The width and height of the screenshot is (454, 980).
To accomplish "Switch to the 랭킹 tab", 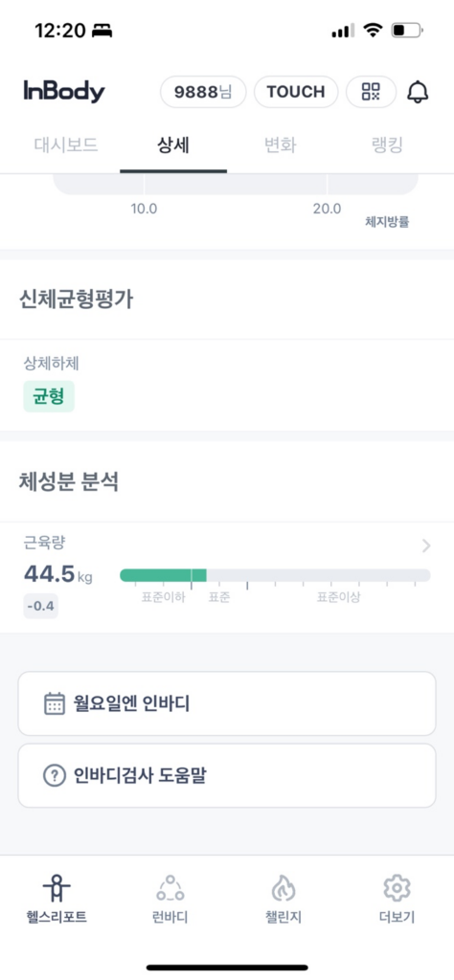I will click(386, 145).
